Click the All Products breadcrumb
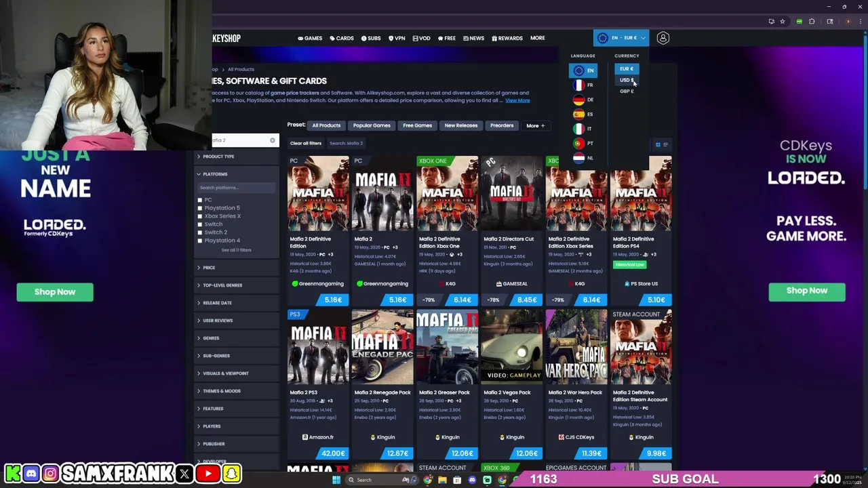Screen dimensions: 868x488 241,69
